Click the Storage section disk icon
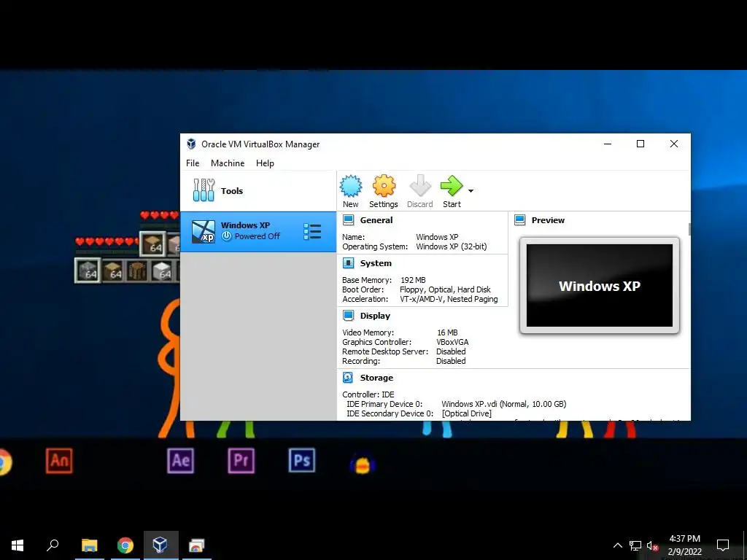The height and width of the screenshot is (560, 747). pos(348,378)
